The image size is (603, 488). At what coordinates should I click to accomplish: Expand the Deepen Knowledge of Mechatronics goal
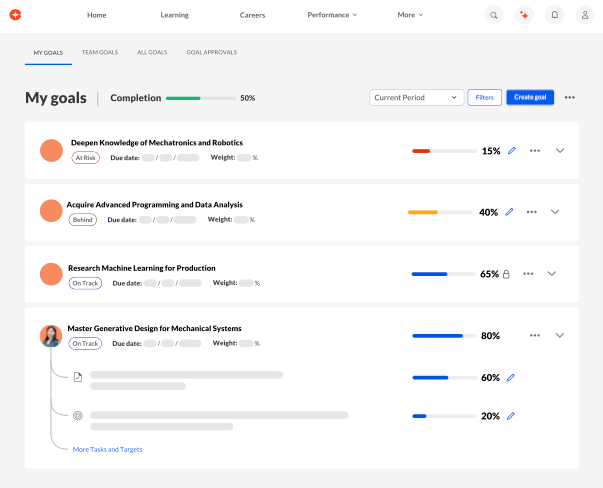click(560, 151)
